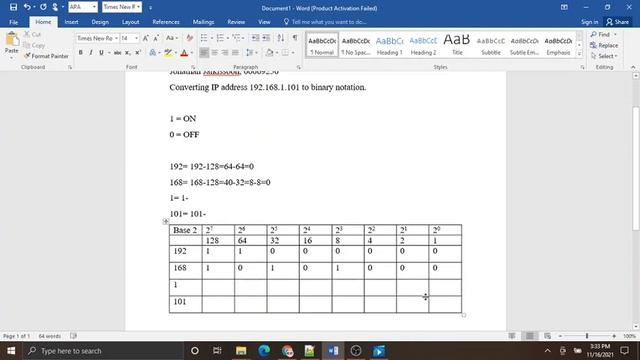The image size is (640, 360).
Task: Apply text highlight color
Action: coord(168,53)
